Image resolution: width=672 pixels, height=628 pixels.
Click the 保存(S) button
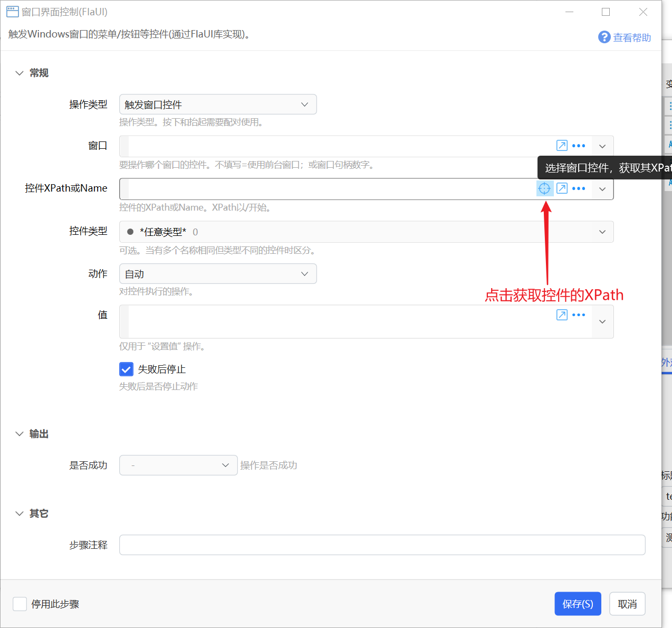578,604
